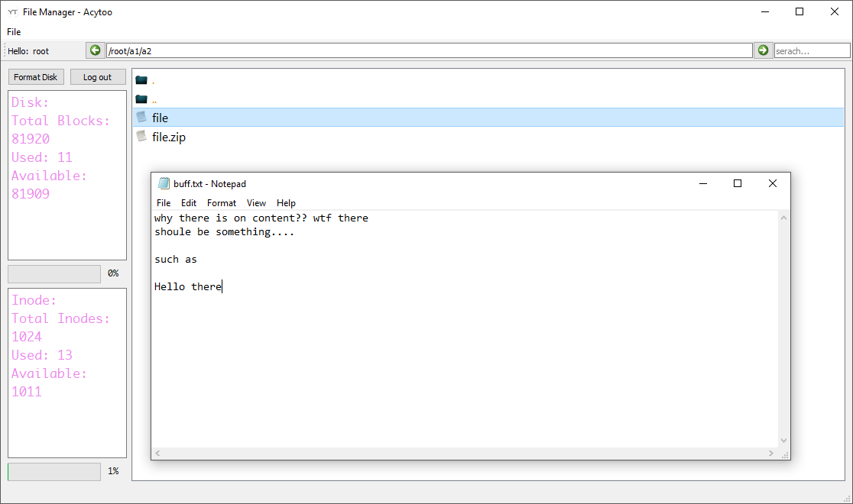The width and height of the screenshot is (853, 504).
Task: Click the icon beside "file.zip"
Action: pyautogui.click(x=142, y=136)
